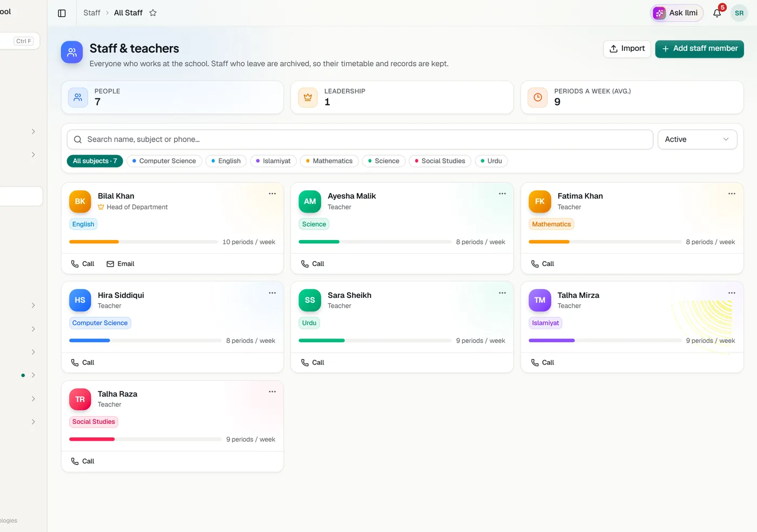Image resolution: width=757 pixels, height=532 pixels.
Task: Filter staff by Mathematics chip
Action: [x=329, y=161]
